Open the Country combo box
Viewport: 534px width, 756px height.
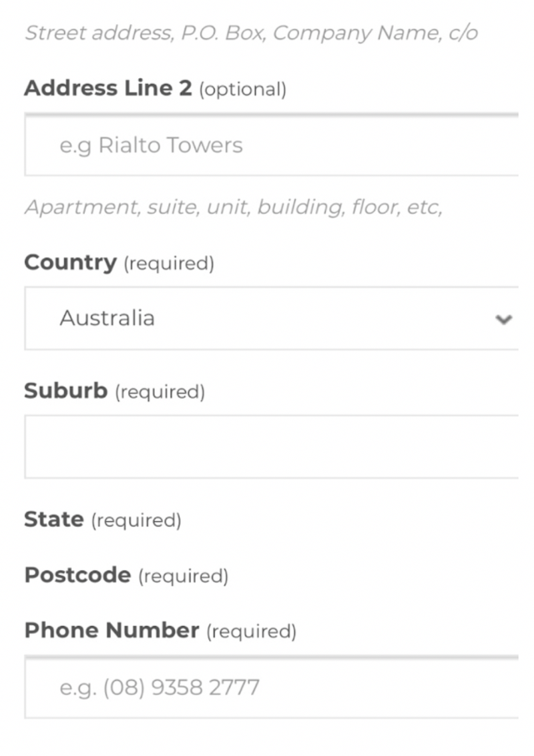pyautogui.click(x=272, y=318)
